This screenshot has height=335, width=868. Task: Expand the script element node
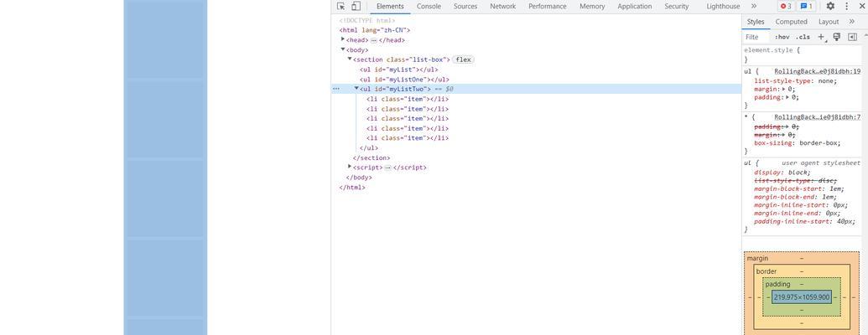coord(350,167)
